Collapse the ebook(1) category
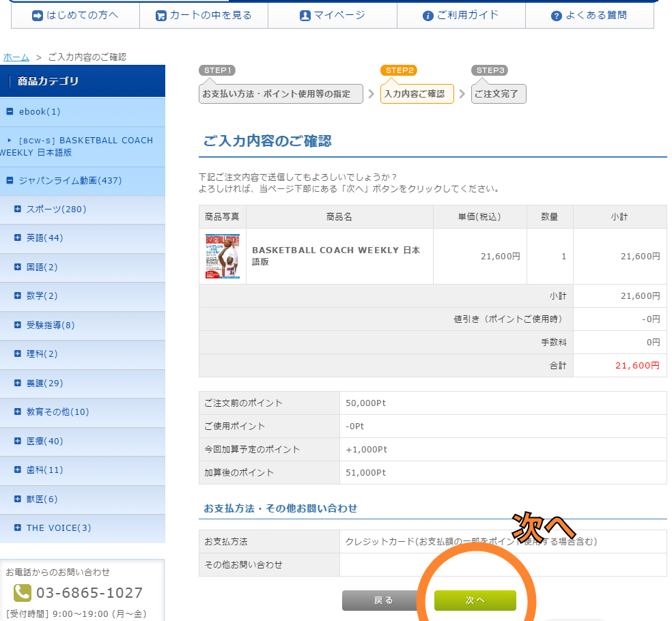The image size is (672, 621). point(10,111)
